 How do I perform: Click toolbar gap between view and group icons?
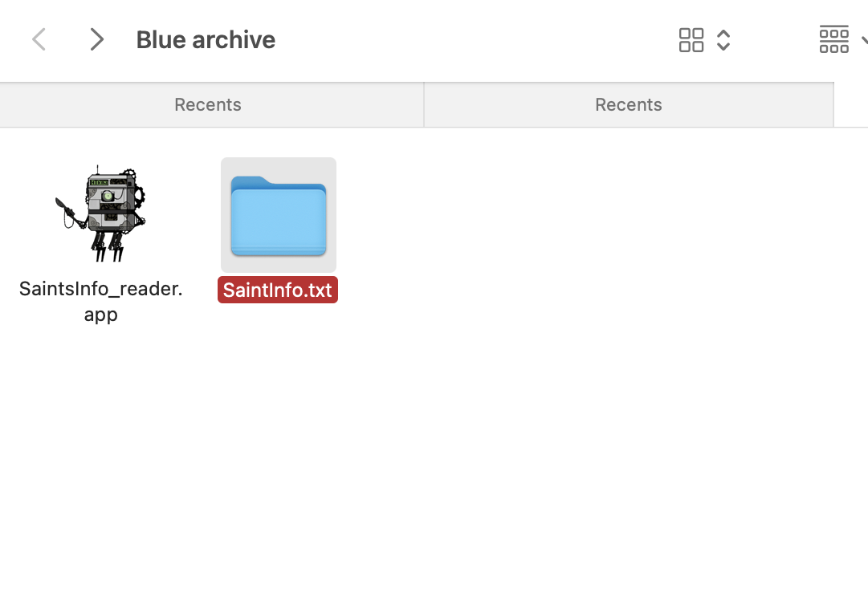775,40
